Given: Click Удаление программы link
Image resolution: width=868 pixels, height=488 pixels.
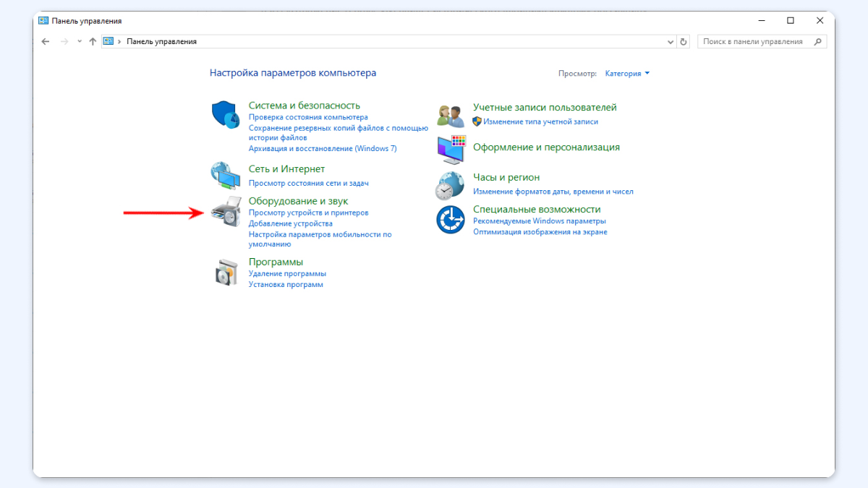Looking at the screenshot, I should tap(287, 273).
